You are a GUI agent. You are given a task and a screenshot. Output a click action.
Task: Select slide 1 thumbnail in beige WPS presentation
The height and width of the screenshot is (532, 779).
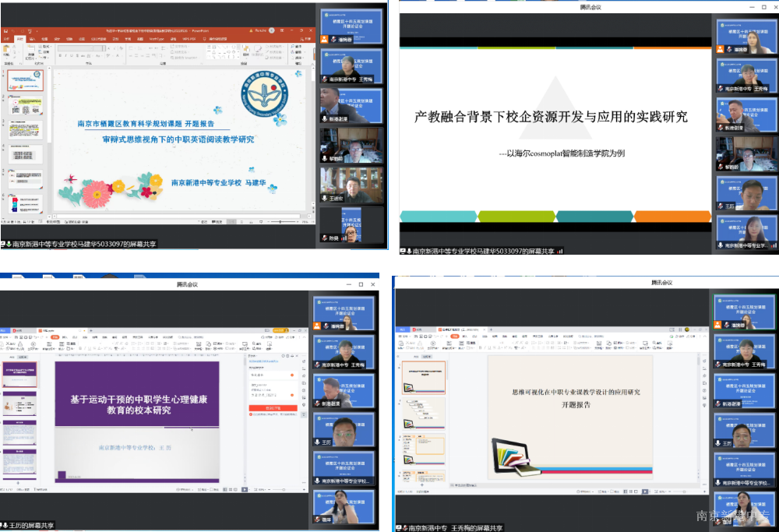423,378
